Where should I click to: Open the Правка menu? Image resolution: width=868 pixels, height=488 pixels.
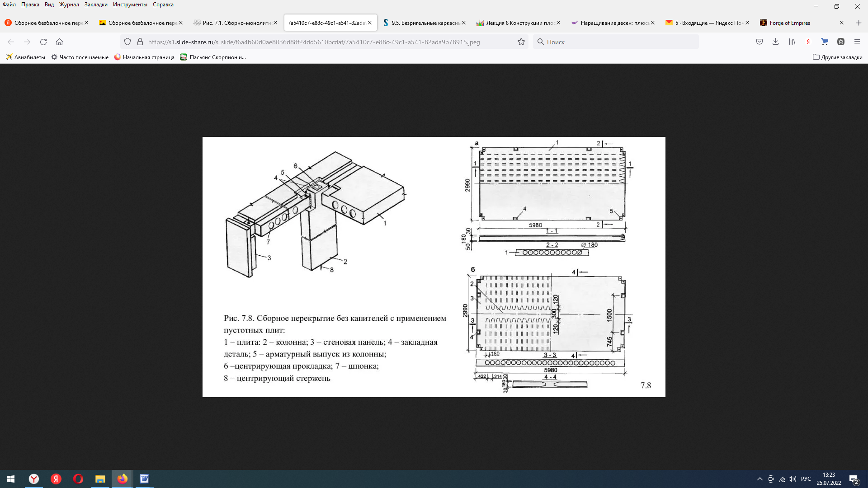pyautogui.click(x=30, y=5)
